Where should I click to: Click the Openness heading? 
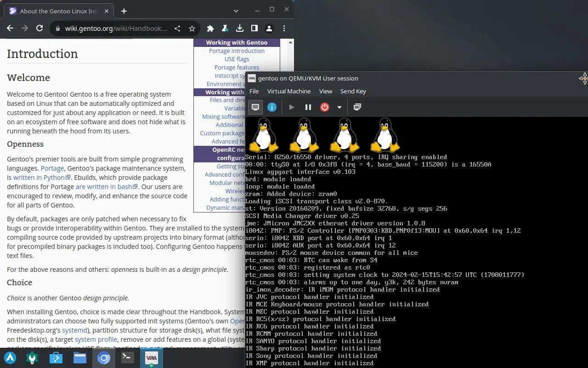pos(25,144)
